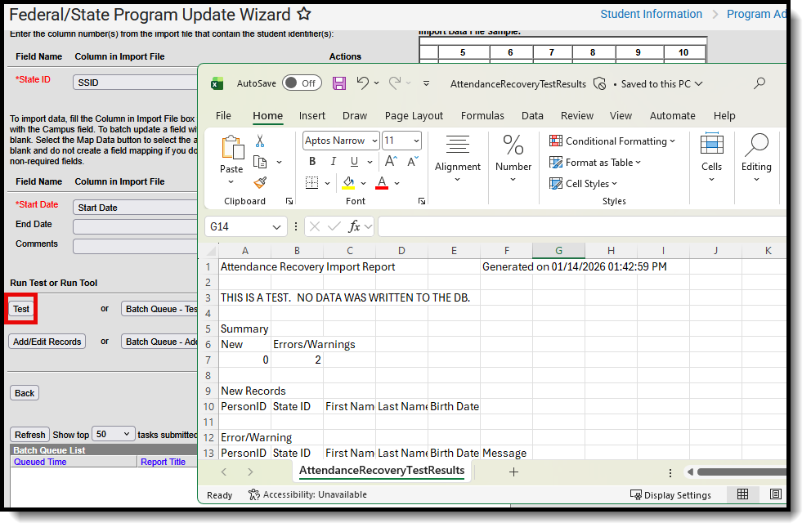Select the Page Layout view icon in status bar

(775, 494)
